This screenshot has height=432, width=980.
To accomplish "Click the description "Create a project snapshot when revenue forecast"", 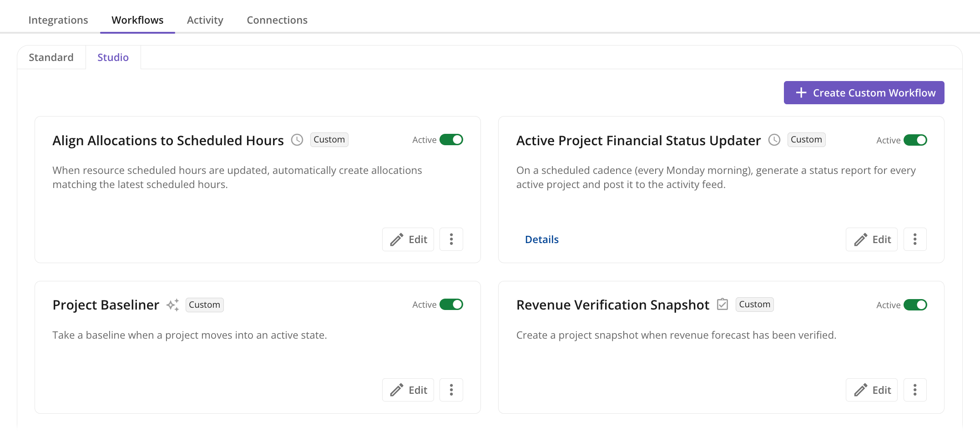I will point(676,335).
